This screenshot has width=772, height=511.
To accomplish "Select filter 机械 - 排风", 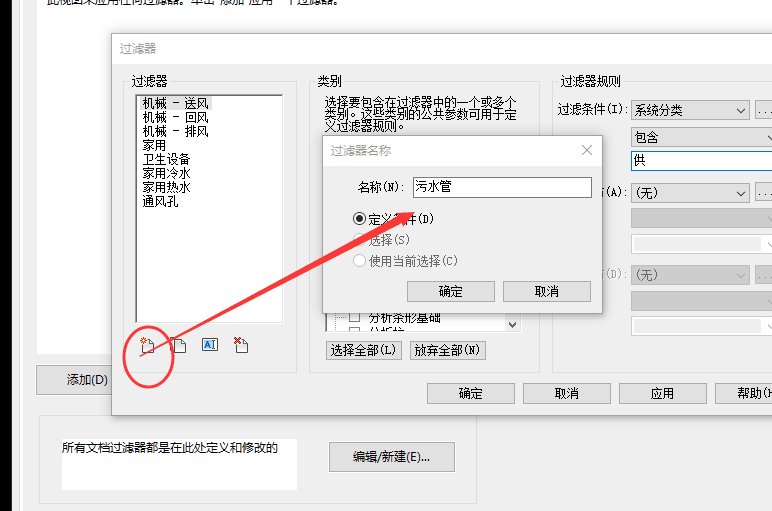I will (176, 131).
